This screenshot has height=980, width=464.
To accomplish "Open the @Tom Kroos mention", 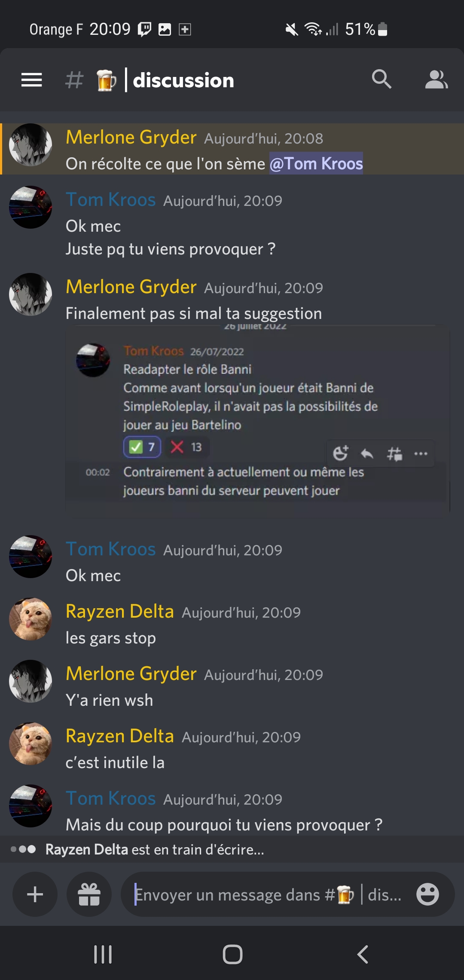I will (316, 163).
